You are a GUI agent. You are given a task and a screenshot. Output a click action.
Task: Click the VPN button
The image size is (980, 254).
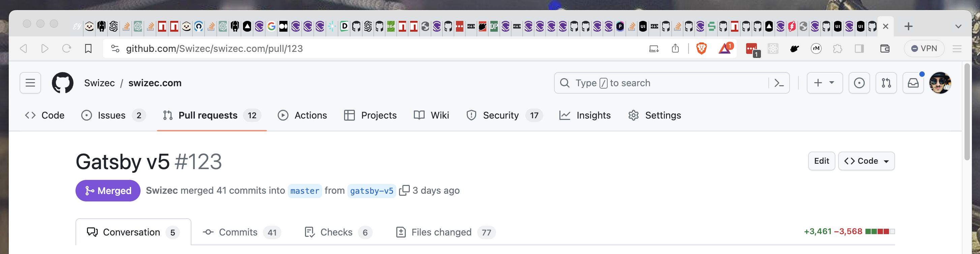point(924,49)
